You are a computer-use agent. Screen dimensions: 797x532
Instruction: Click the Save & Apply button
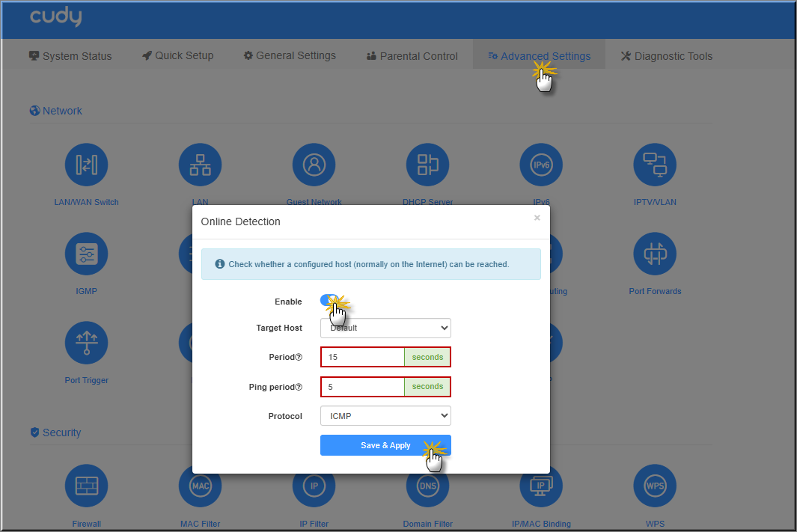[385, 445]
